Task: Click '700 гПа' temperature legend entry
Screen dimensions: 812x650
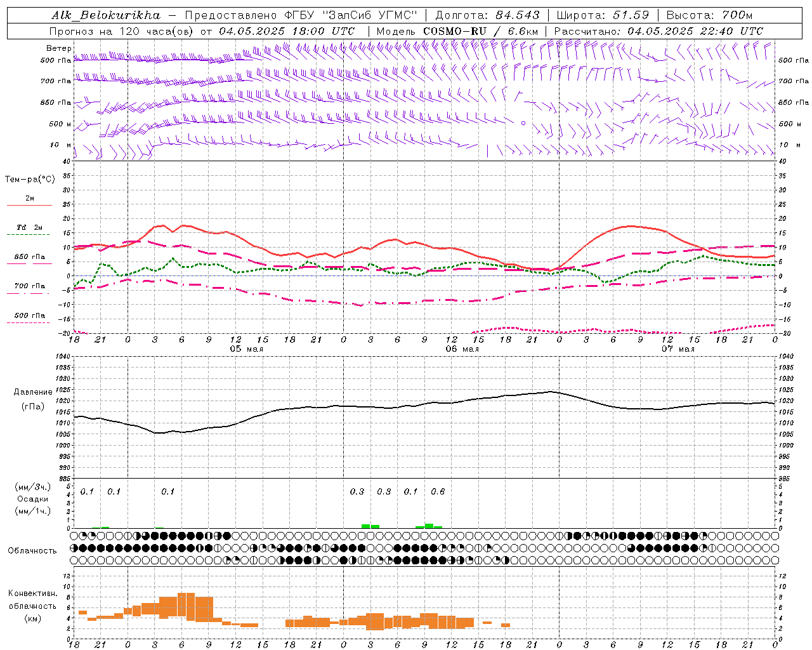Action: (x=30, y=286)
